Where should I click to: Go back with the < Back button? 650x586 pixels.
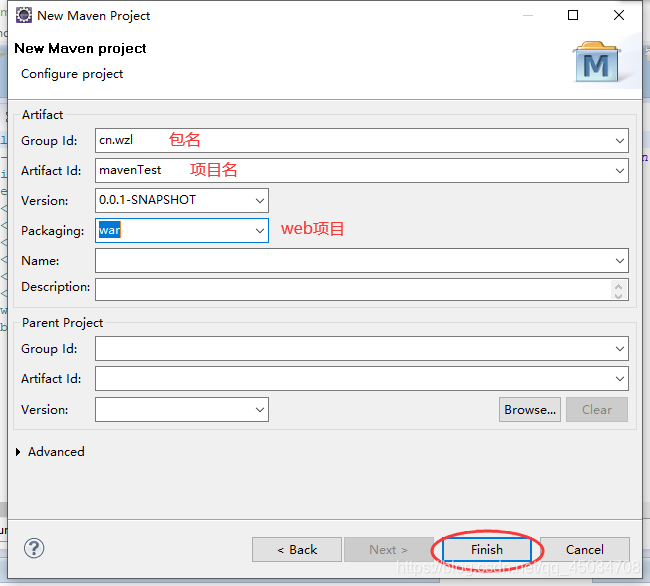point(297,550)
